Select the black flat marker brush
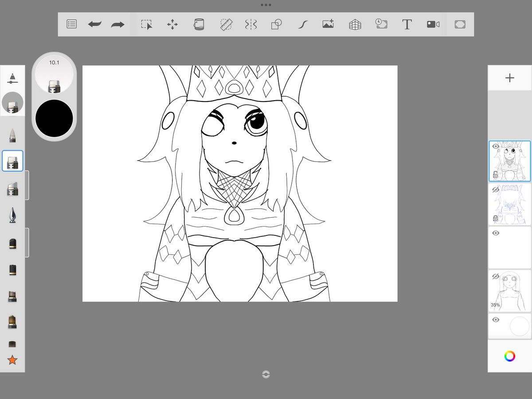 click(12, 270)
